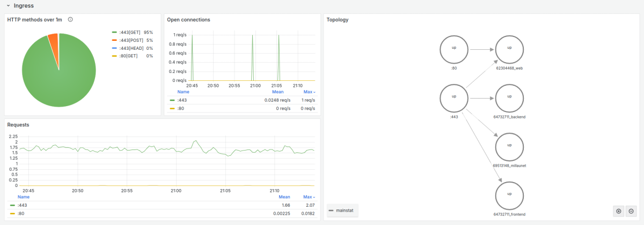The width and height of the screenshot is (644, 225).
Task: Sort Open connections legend by Max
Action: click(x=309, y=92)
